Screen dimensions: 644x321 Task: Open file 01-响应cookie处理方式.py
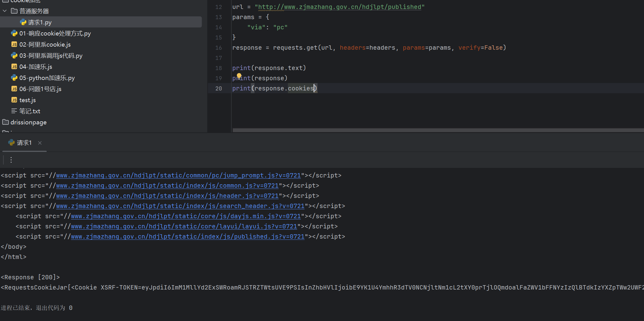[x=55, y=33]
